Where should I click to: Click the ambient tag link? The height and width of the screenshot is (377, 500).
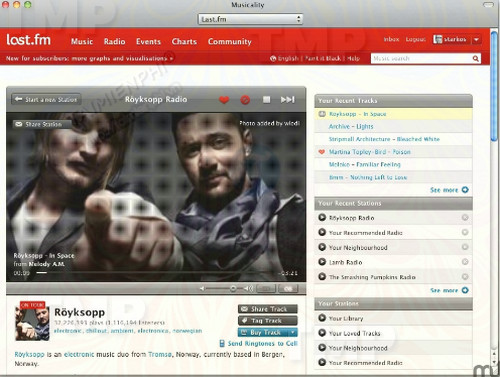pos(122,331)
